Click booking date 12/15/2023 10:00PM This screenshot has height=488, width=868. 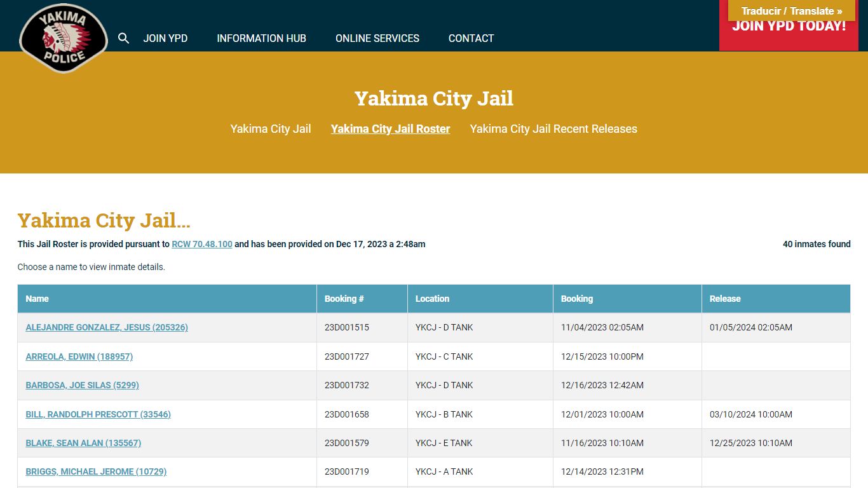pyautogui.click(x=602, y=356)
